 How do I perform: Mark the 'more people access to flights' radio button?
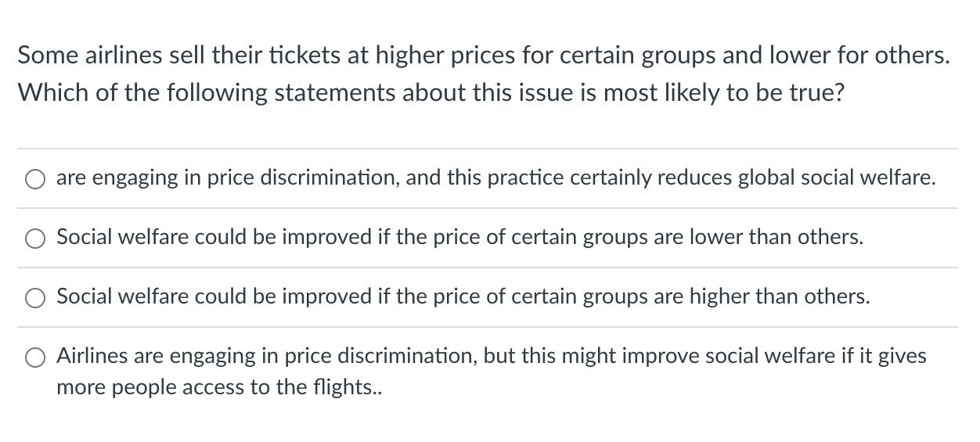tap(34, 358)
